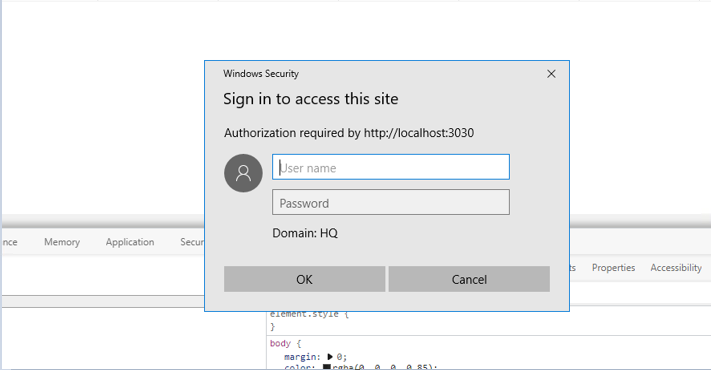
Task: Select the Domain: HQ label
Action: [305, 233]
